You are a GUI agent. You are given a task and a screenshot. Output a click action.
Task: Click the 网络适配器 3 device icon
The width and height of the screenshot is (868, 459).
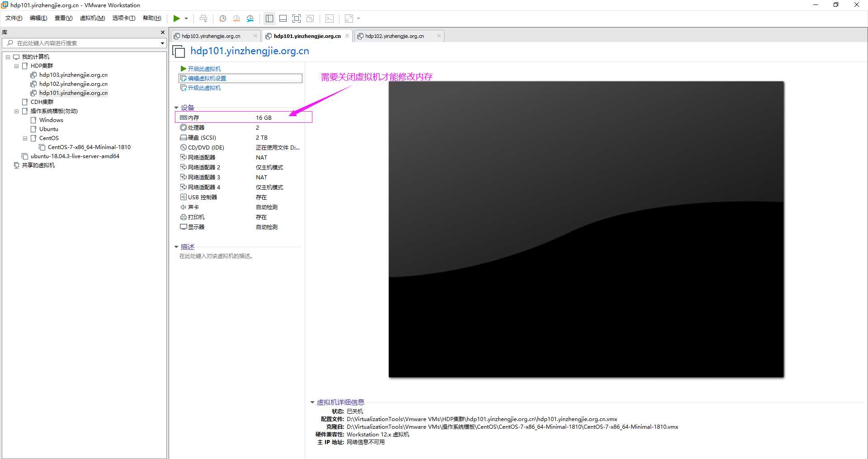pyautogui.click(x=184, y=177)
